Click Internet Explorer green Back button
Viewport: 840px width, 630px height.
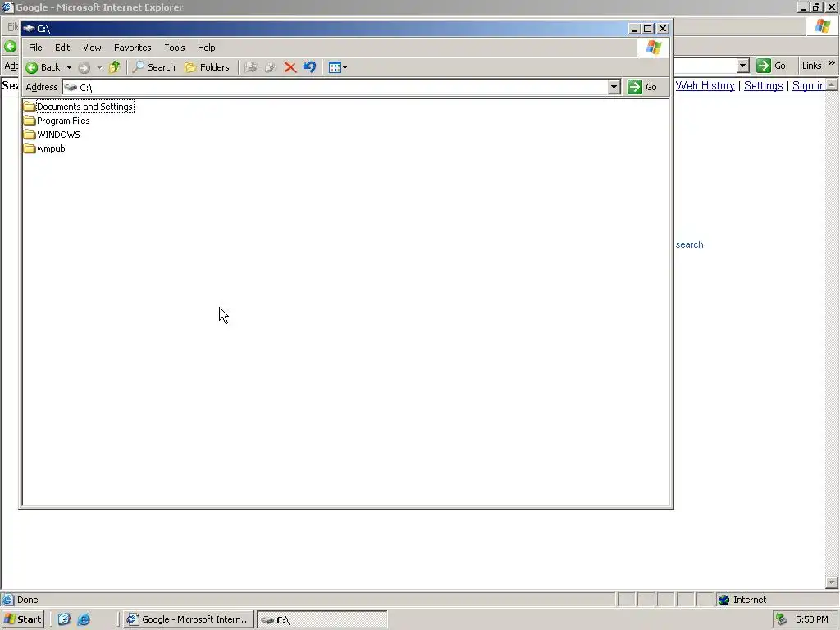point(10,47)
